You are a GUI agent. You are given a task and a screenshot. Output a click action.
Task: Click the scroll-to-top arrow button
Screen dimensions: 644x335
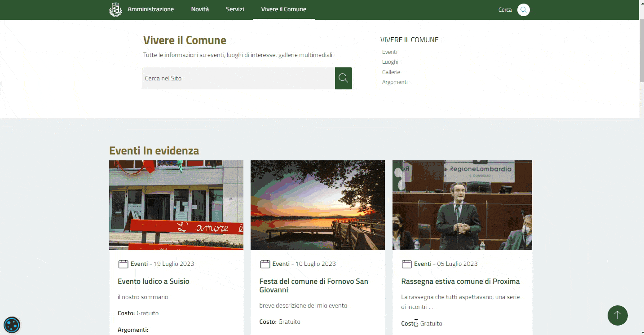[618, 315]
